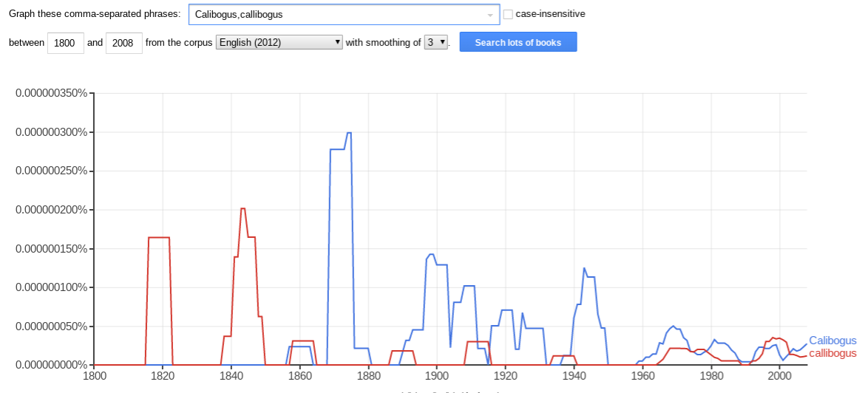
Task: Click the red plateau around 1820
Action: (159, 237)
